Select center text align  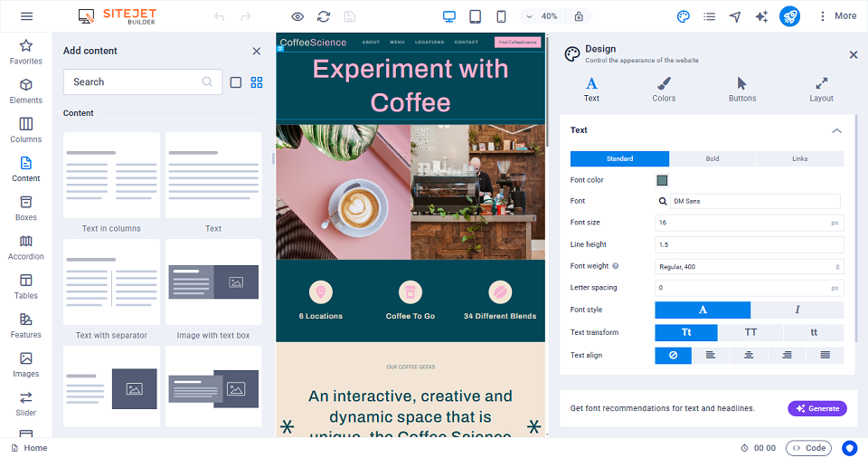coord(749,356)
